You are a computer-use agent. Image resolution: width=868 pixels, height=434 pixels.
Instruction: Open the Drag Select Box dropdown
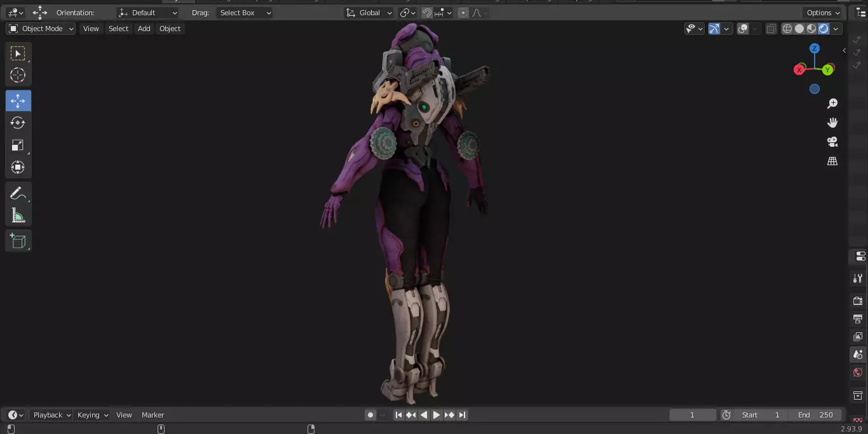[245, 13]
